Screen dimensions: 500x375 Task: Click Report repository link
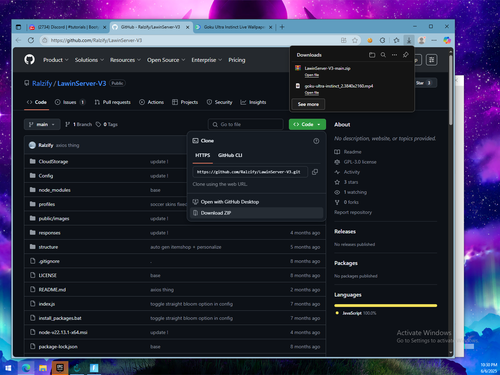[x=353, y=212]
